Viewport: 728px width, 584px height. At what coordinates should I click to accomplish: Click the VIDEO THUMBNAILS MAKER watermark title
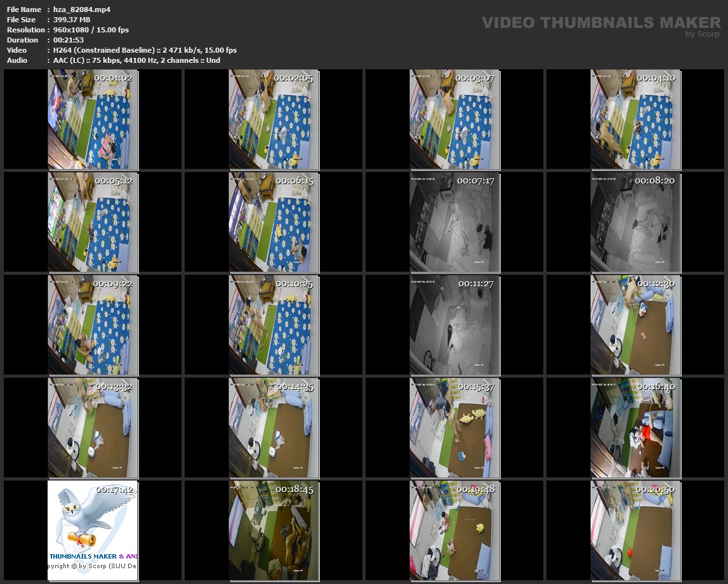[600, 23]
